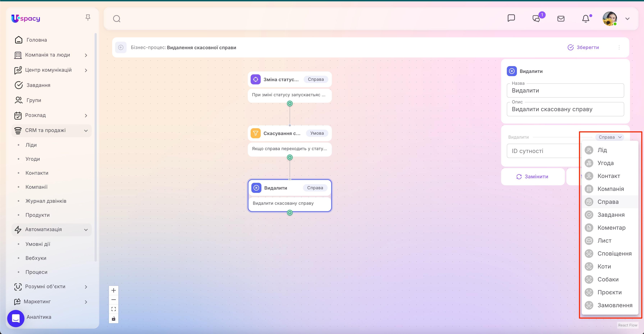Lock canvas interactivity with padlock icon
This screenshot has height=334, width=644.
(113, 319)
